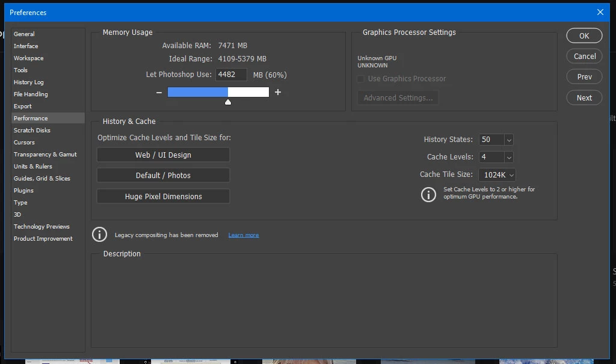The height and width of the screenshot is (364, 616).
Task: Click the Let Photoshop Use field
Action: [231, 75]
